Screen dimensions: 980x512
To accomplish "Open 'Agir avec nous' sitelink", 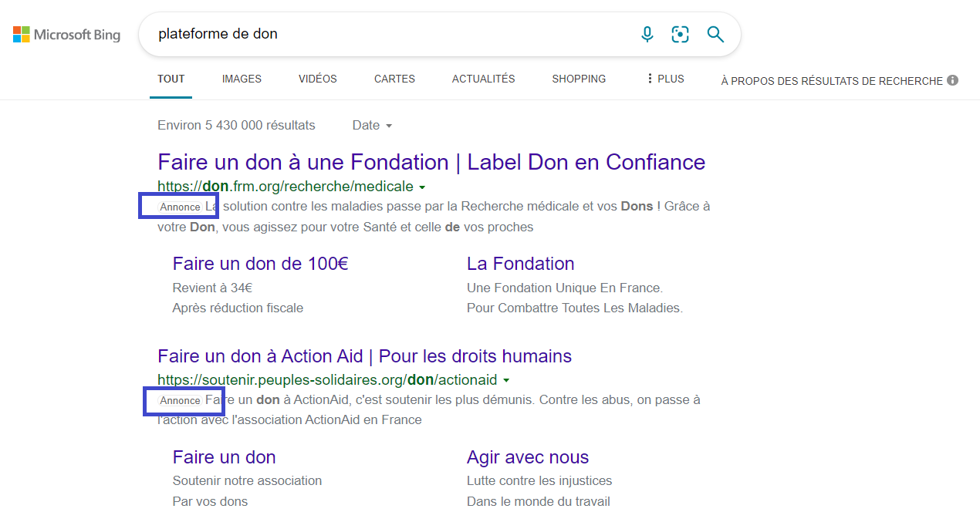I will coord(528,457).
